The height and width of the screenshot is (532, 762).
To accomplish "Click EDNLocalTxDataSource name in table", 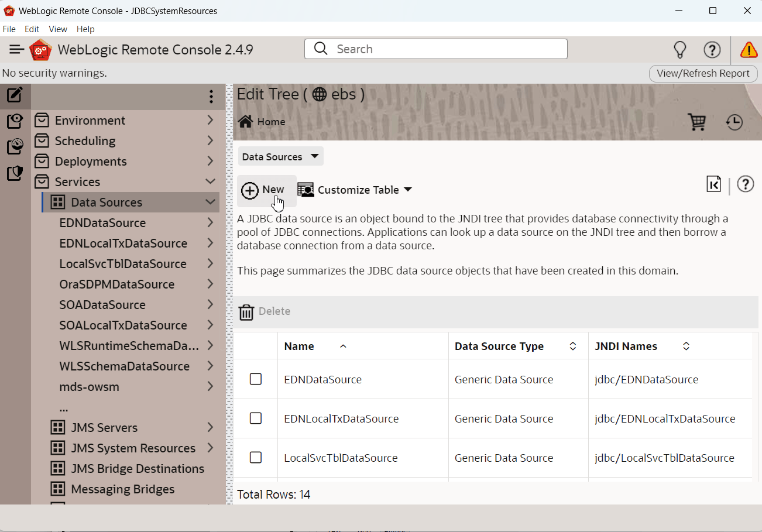I will (x=341, y=418).
